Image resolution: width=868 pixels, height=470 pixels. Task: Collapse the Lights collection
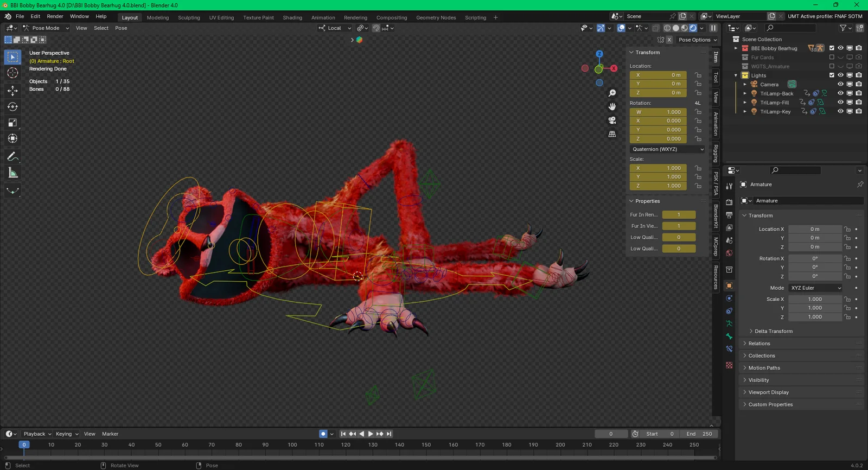click(x=736, y=75)
